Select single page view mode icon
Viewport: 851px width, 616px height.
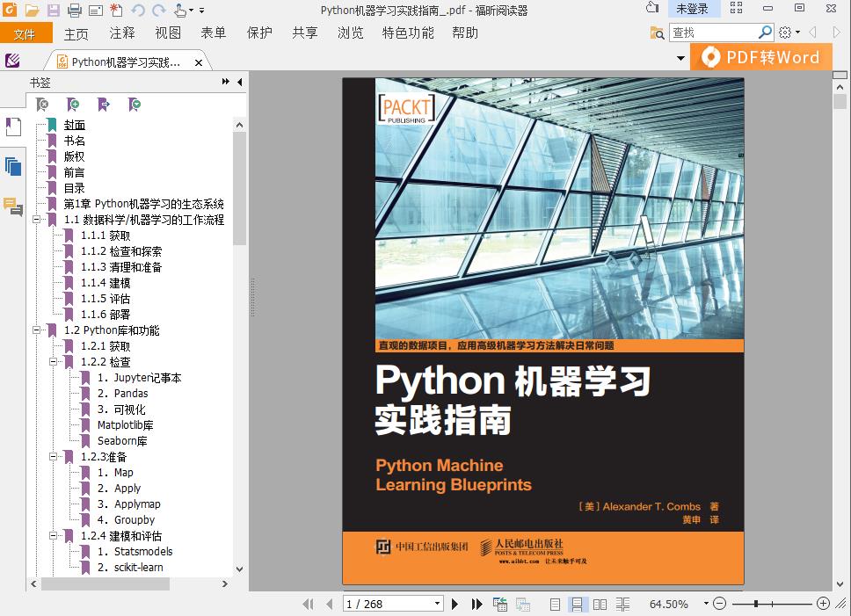click(x=555, y=604)
